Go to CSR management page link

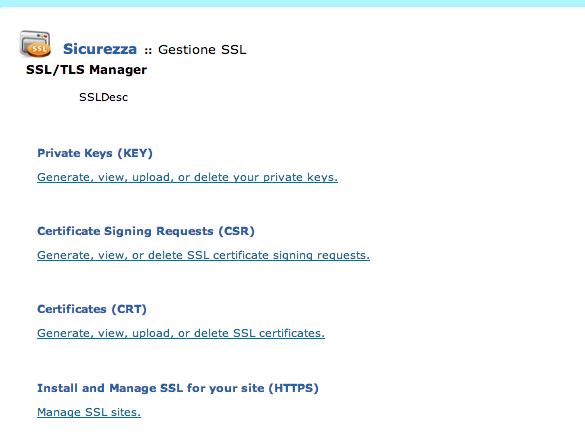coord(203,255)
